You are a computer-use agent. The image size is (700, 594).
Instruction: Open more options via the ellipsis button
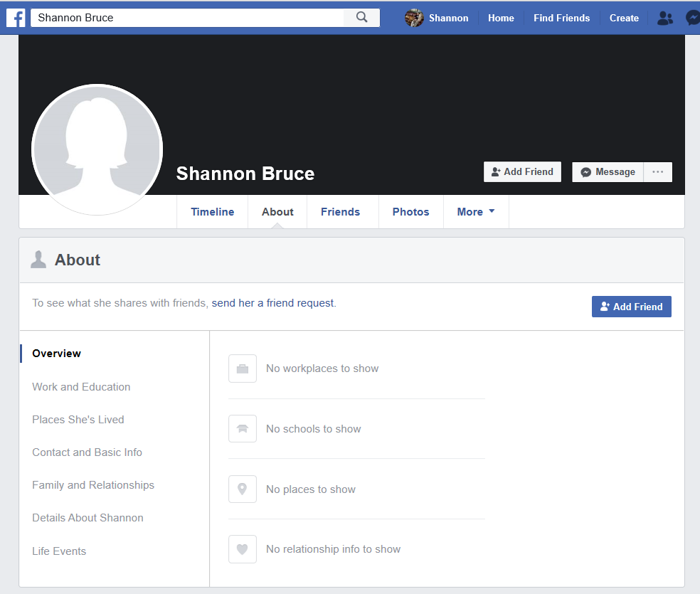(x=657, y=171)
